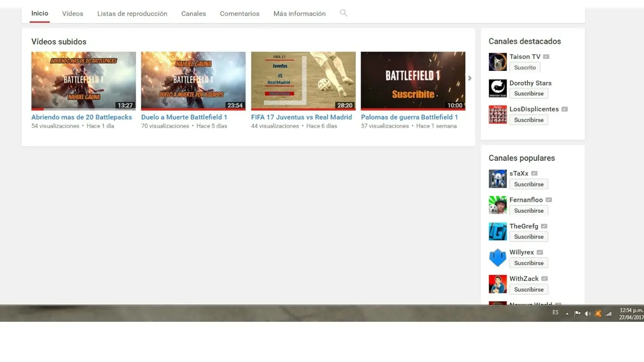Screen dimensions: 644x362
Task: Open Vídeos subidos section heading
Action: pyautogui.click(x=59, y=42)
